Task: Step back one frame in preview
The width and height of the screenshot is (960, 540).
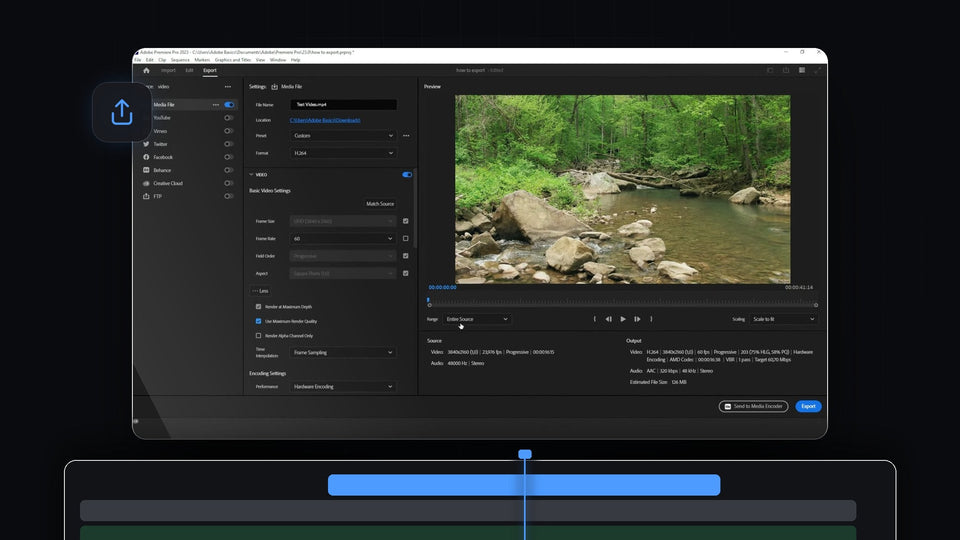Action: 609,319
